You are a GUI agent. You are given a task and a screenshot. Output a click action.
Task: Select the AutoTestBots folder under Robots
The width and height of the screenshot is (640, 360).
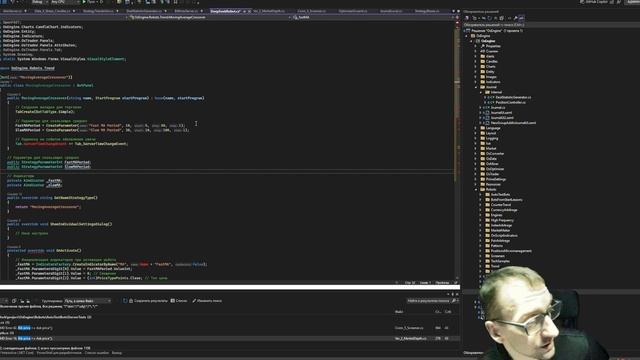point(498,195)
